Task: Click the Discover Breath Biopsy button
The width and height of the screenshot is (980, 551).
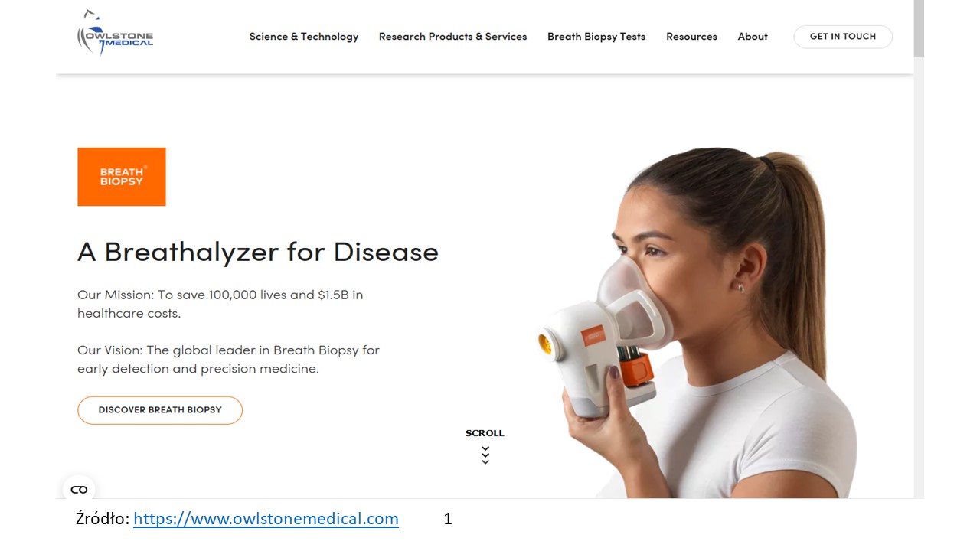Action: coord(160,410)
